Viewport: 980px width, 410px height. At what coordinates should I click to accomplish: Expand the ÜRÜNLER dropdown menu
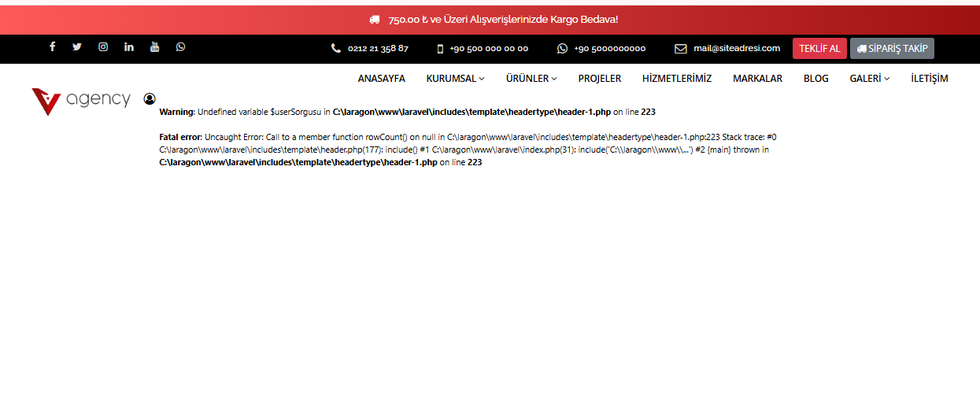click(x=531, y=79)
